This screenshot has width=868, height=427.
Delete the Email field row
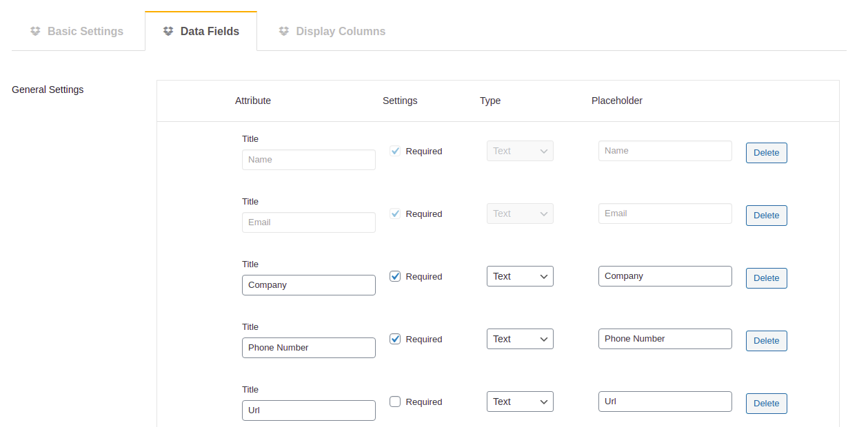coord(767,216)
